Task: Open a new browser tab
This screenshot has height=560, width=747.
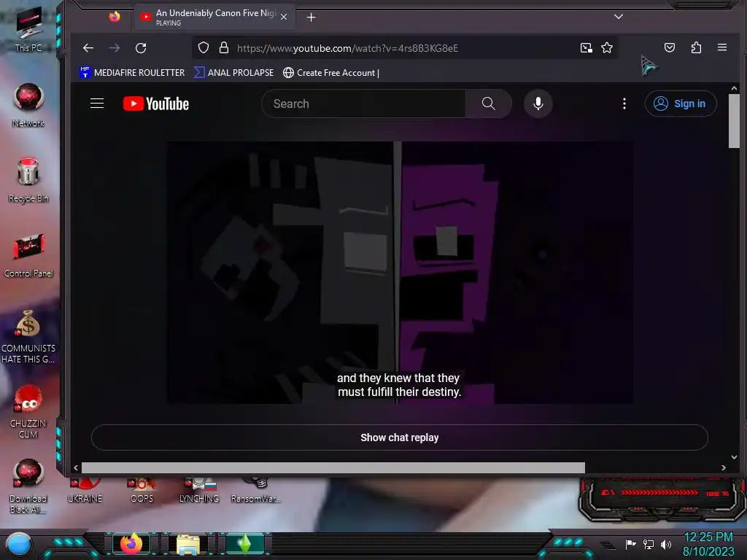Action: [x=311, y=17]
